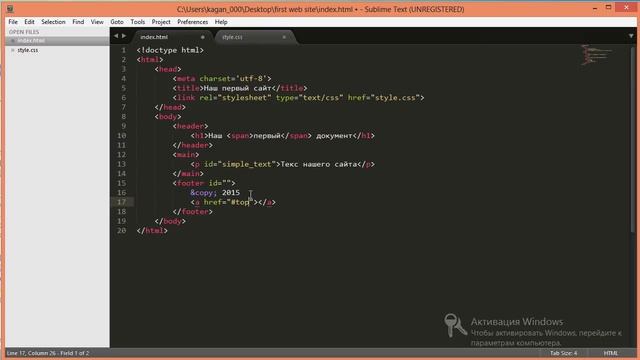Viewport: 640px width, 360px height.
Task: Open the Preferences menu
Action: click(x=192, y=22)
